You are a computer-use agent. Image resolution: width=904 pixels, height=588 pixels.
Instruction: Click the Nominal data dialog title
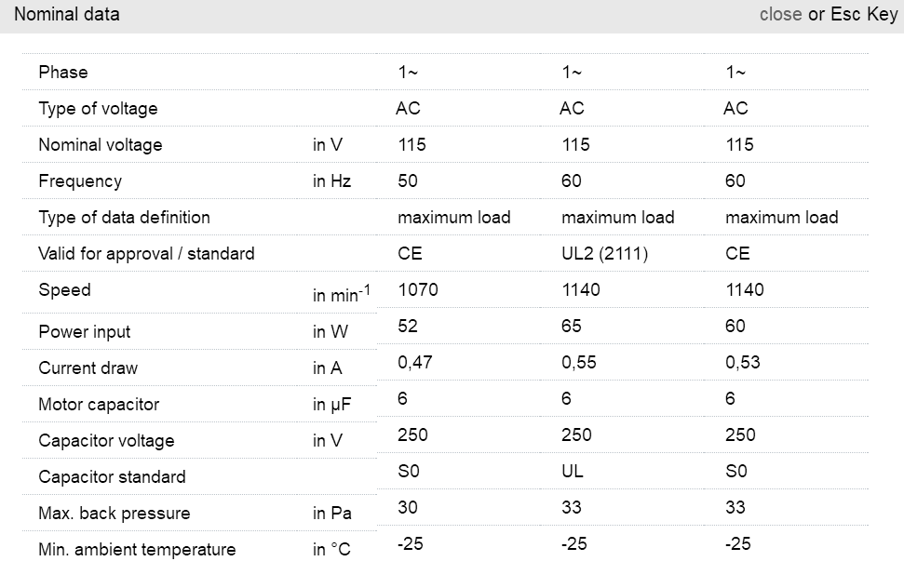66,15
